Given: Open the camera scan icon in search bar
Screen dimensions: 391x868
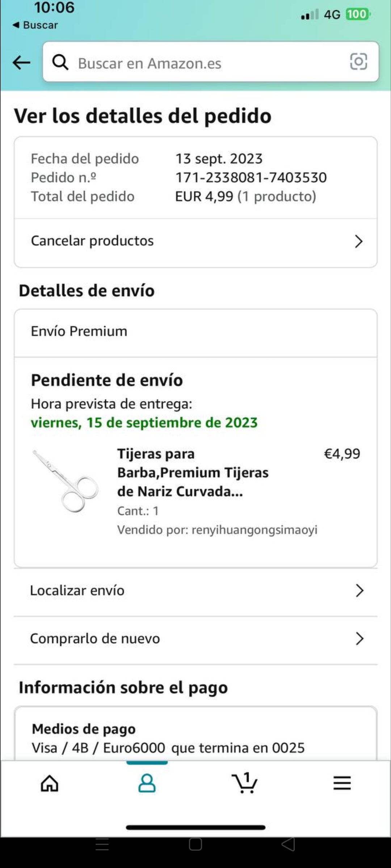Looking at the screenshot, I should pos(358,62).
